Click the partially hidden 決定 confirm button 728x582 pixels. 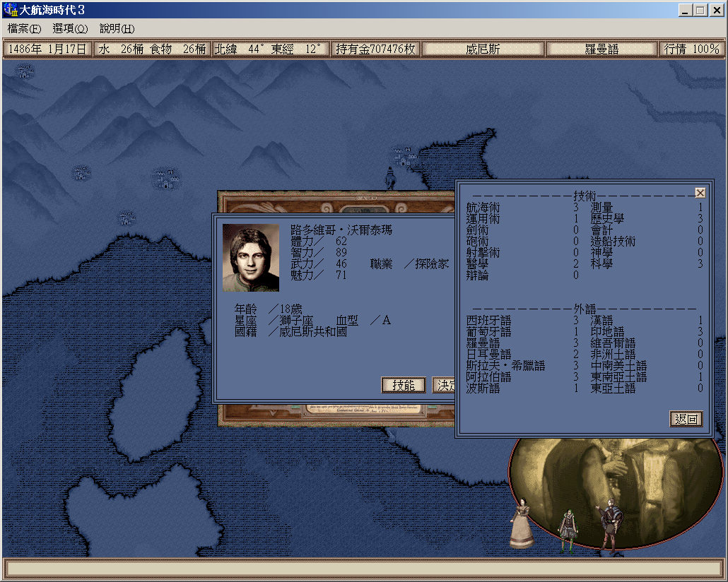[x=443, y=385]
